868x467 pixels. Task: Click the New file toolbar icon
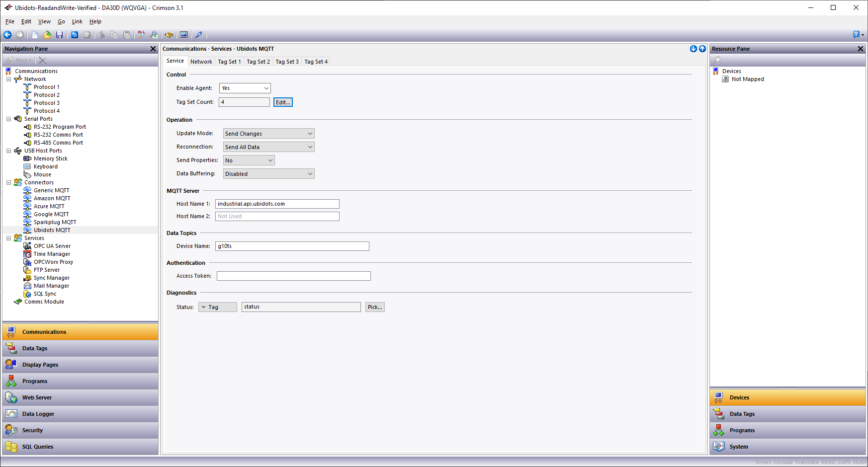[35, 35]
